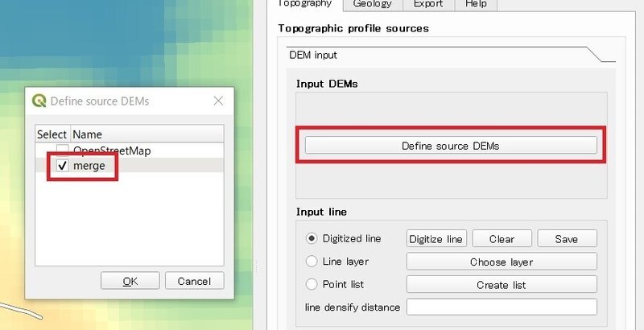
Task: Click the Choose layer button
Action: (502, 262)
